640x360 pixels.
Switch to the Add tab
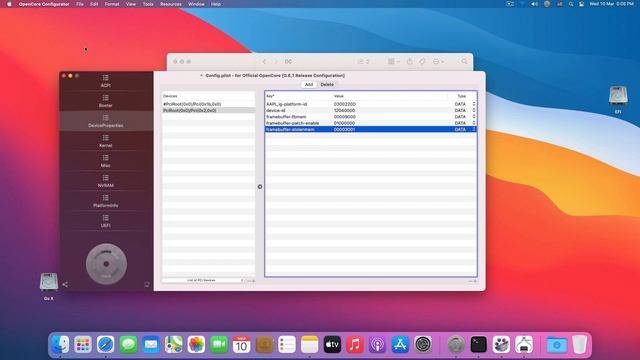[309, 84]
